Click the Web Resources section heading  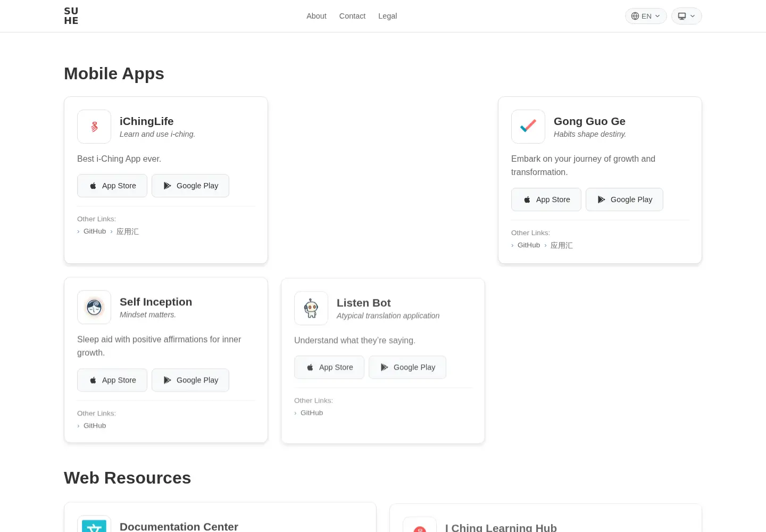pyautogui.click(x=127, y=478)
